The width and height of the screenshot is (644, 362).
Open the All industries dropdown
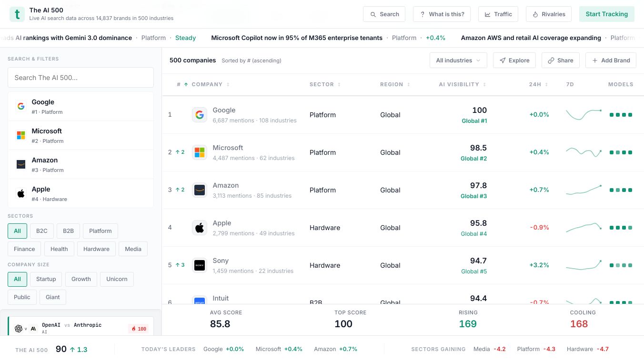tap(458, 60)
